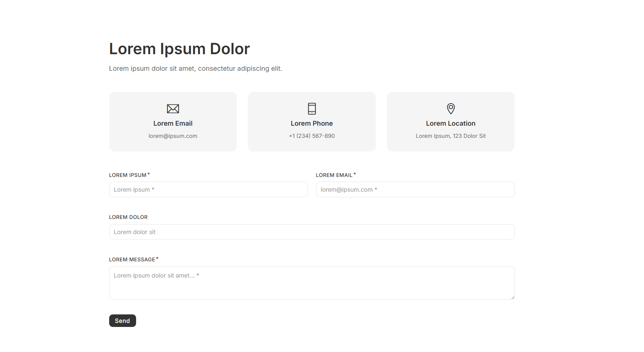Click the LOREM DOLOR field label
This screenshot has width=644, height=352.
pos(128,217)
